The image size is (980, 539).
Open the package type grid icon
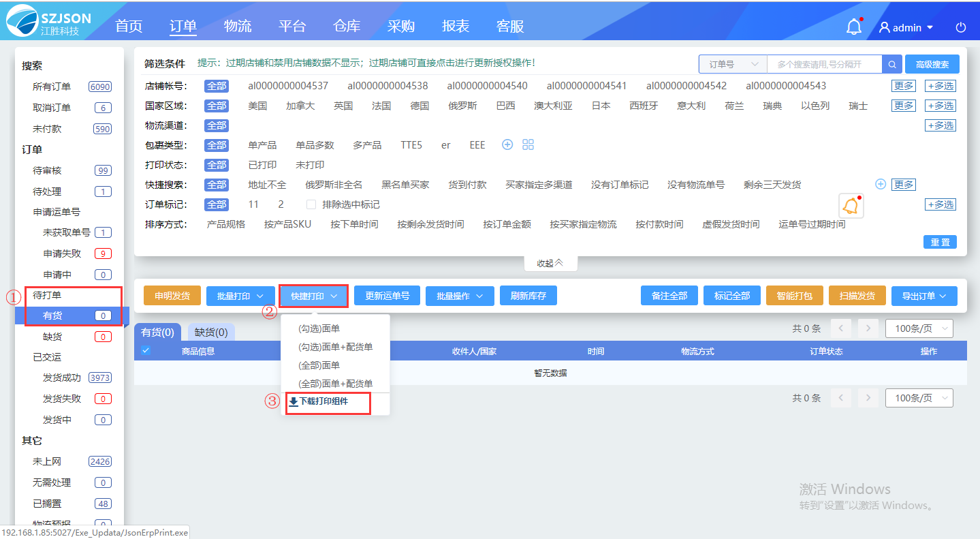click(x=528, y=144)
